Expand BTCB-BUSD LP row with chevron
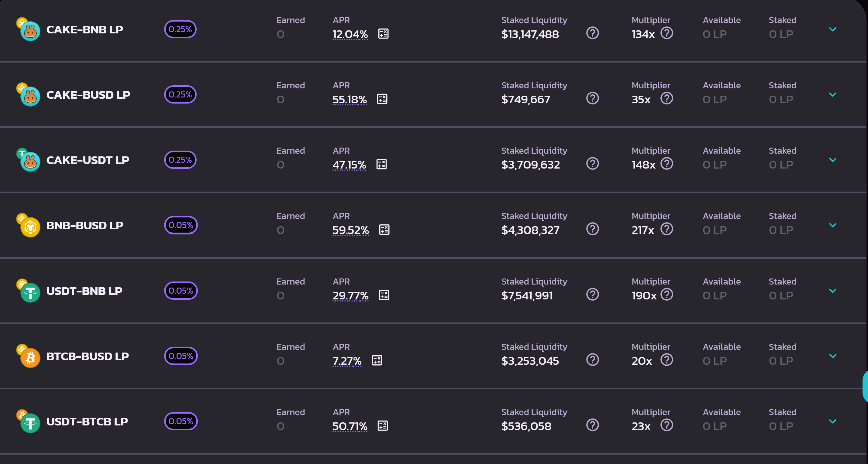The image size is (868, 464). point(833,356)
